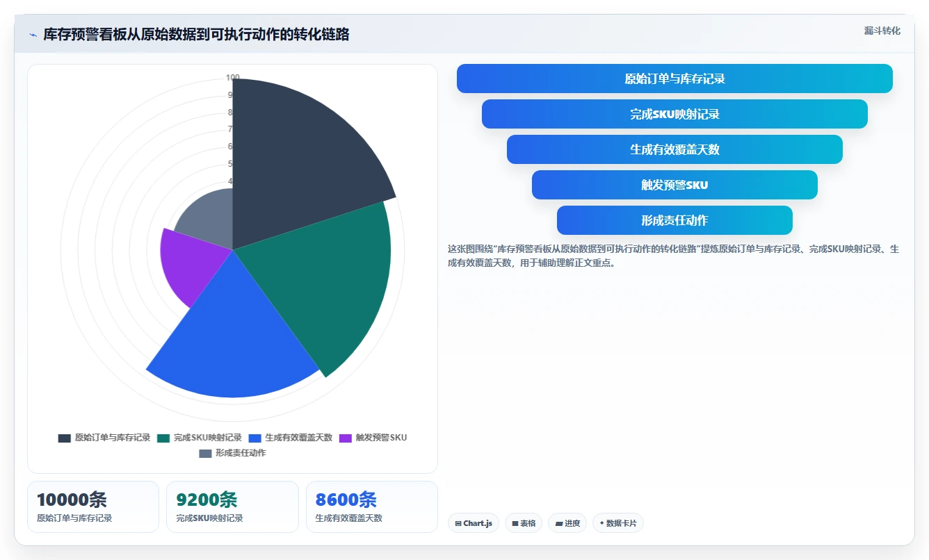Click the lightning icon beside the dashboard title
This screenshot has height=560, width=929.
(x=33, y=35)
